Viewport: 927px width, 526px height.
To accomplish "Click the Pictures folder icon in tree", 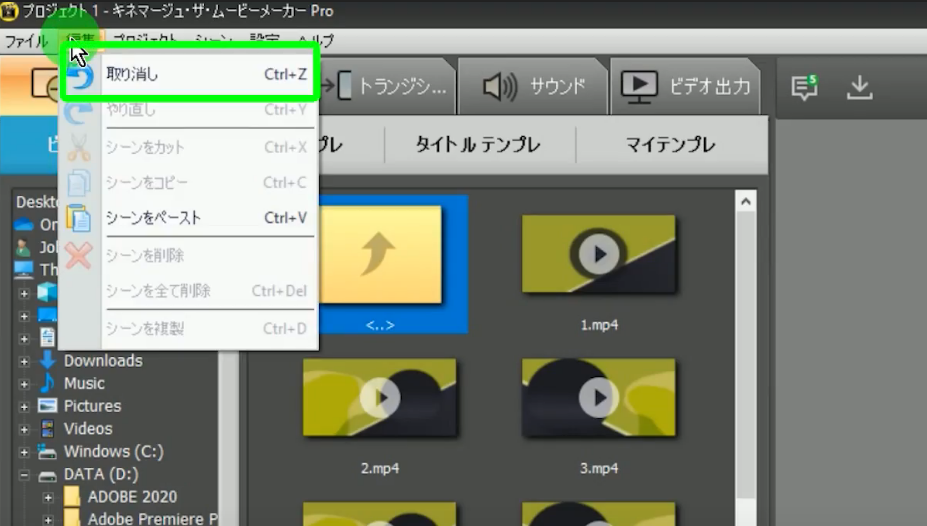I will coord(47,406).
